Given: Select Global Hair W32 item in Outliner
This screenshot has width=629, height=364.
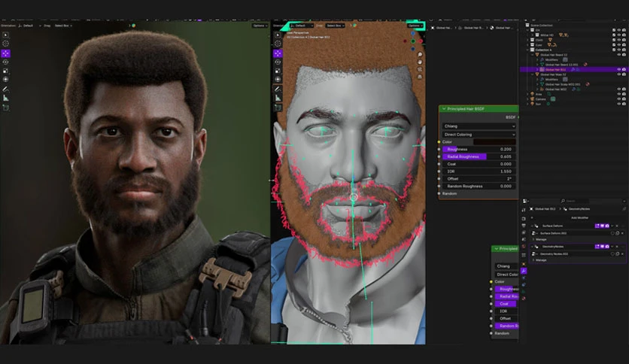Looking at the screenshot, I should tap(556, 89).
